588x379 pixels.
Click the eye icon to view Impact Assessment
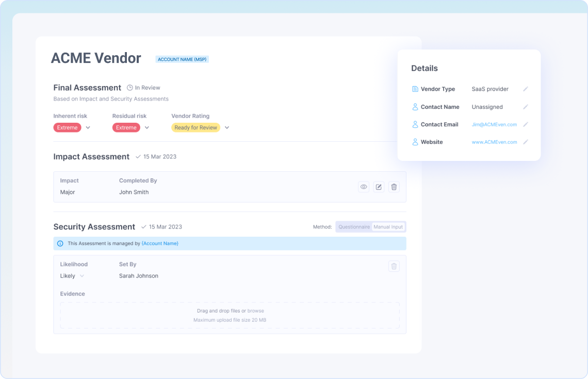pos(364,187)
